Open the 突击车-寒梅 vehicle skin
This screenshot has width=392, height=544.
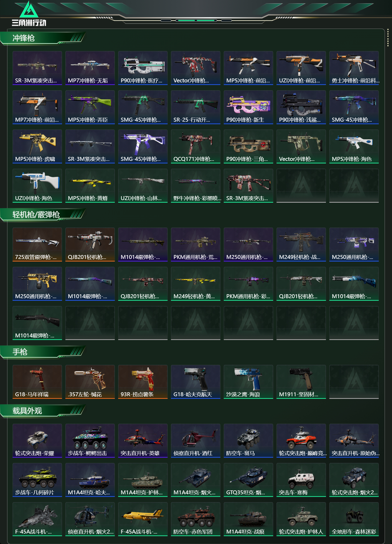301,480
